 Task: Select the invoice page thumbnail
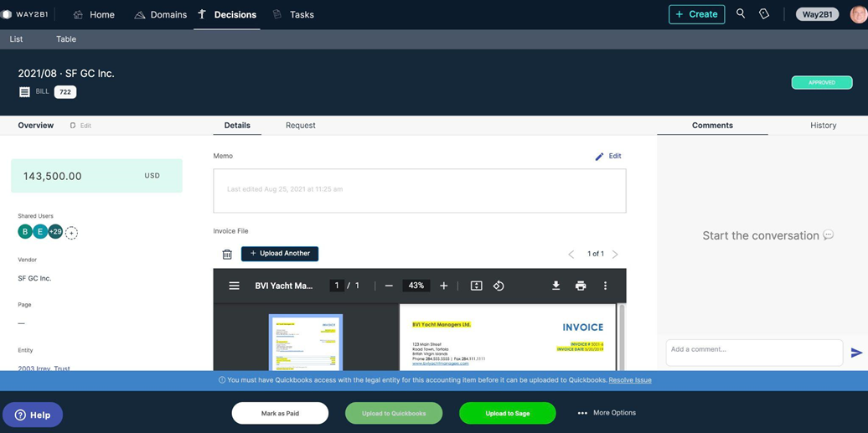click(306, 342)
